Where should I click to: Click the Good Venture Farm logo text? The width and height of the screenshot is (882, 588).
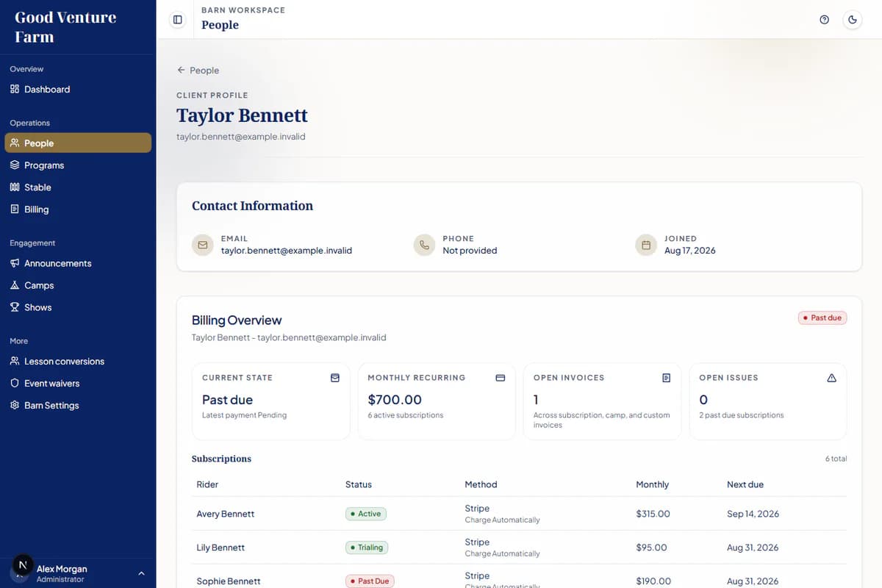[65, 26]
